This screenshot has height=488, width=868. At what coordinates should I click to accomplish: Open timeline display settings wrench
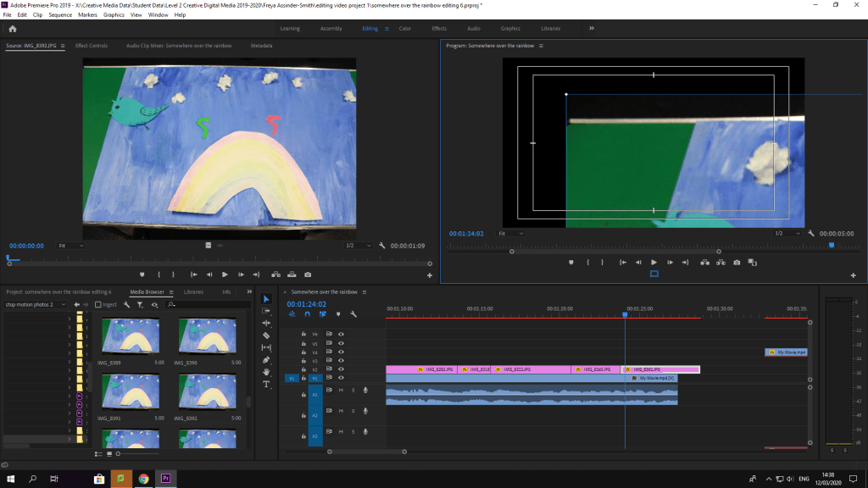353,314
